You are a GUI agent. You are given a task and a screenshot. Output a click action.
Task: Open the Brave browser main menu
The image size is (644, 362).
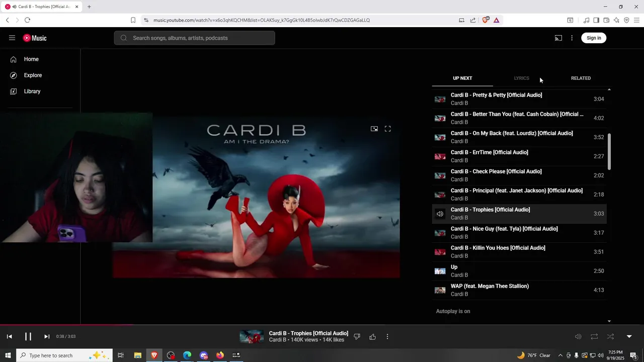tap(637, 20)
